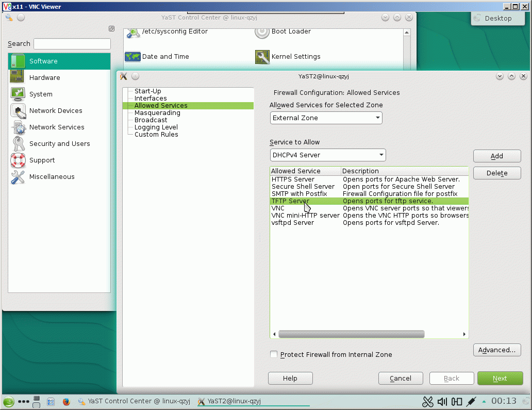Click Next to continue firewall configuration

500,378
